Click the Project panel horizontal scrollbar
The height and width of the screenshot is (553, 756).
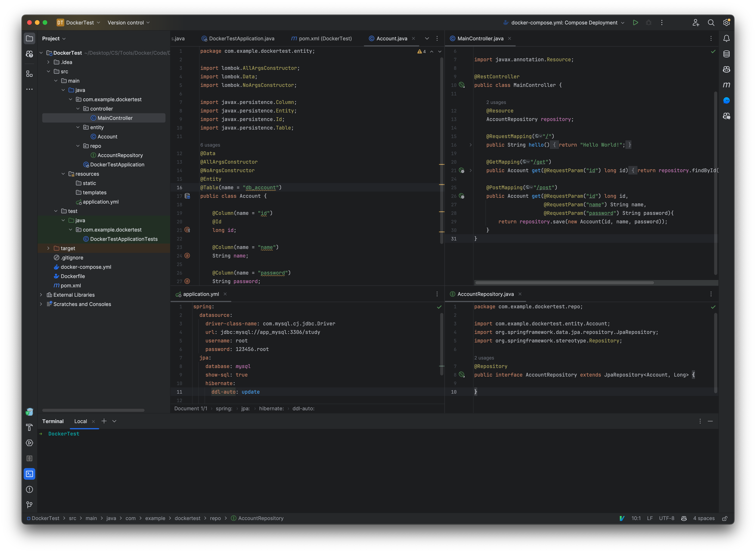[93, 410]
